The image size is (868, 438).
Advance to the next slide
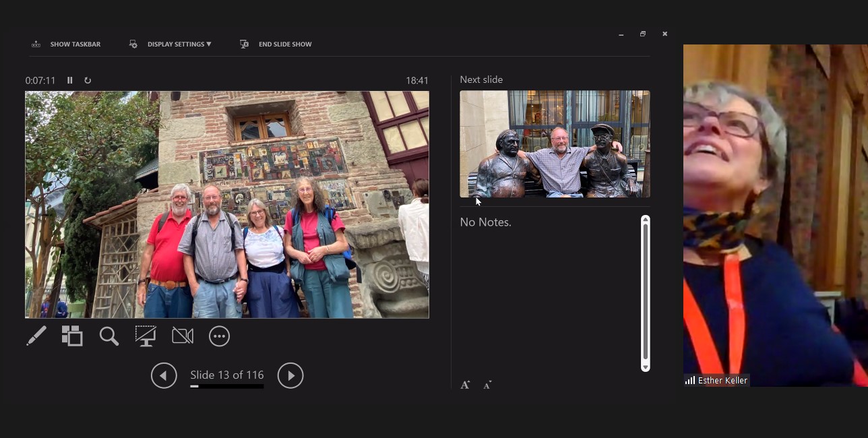pos(290,375)
